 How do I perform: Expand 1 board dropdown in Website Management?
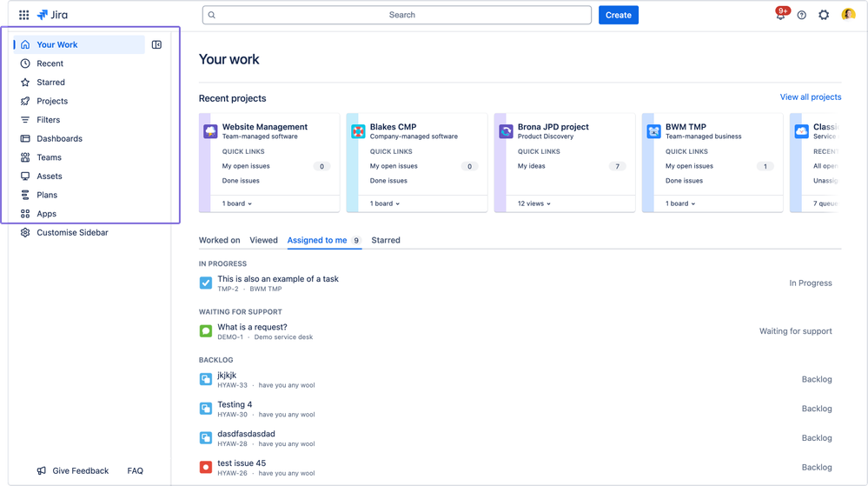tap(237, 204)
